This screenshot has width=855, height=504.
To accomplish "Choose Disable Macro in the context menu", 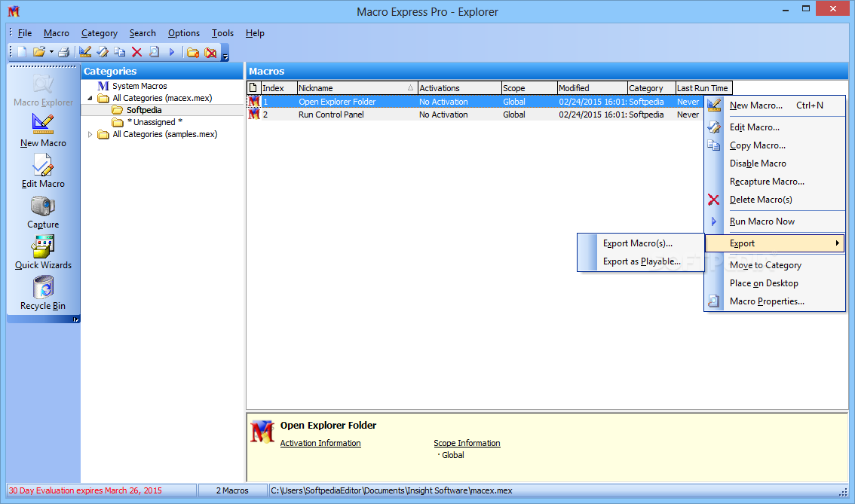I will pyautogui.click(x=775, y=163).
